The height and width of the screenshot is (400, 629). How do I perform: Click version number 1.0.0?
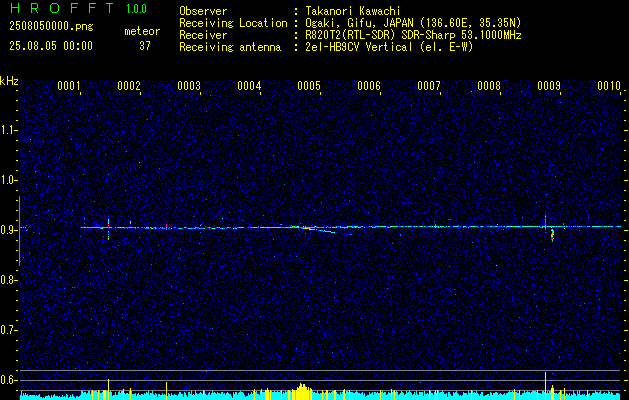pos(136,9)
